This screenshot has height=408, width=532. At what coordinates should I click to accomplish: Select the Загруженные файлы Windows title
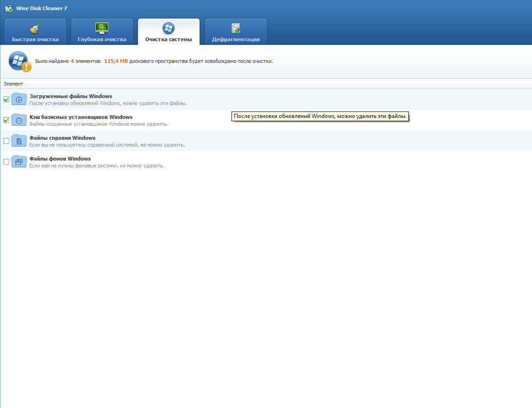click(x=70, y=96)
